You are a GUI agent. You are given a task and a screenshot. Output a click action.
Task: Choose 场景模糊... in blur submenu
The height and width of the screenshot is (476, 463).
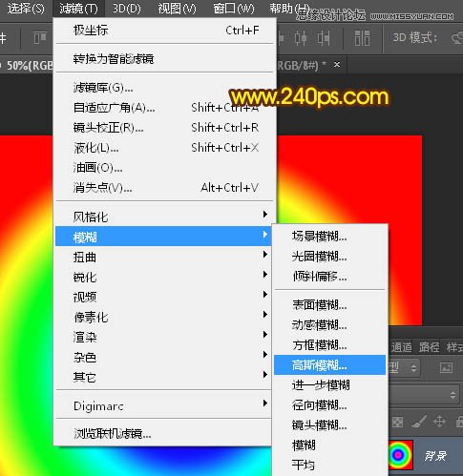[x=330, y=237]
